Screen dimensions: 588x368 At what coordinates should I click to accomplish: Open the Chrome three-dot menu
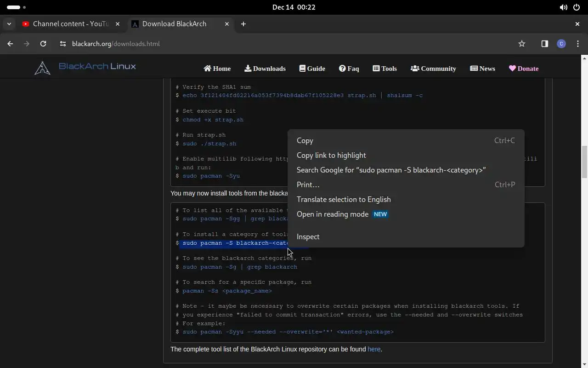(578, 44)
